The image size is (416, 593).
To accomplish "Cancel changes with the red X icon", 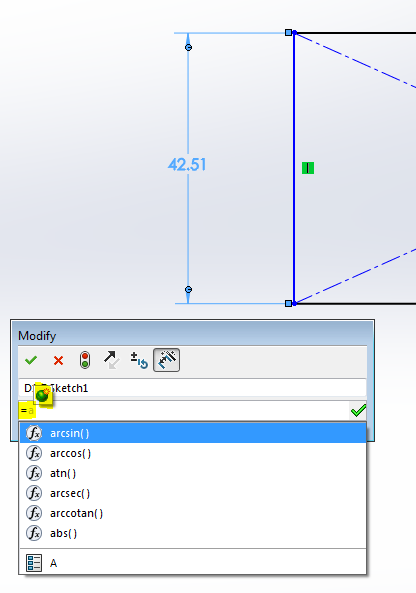I will point(58,360).
